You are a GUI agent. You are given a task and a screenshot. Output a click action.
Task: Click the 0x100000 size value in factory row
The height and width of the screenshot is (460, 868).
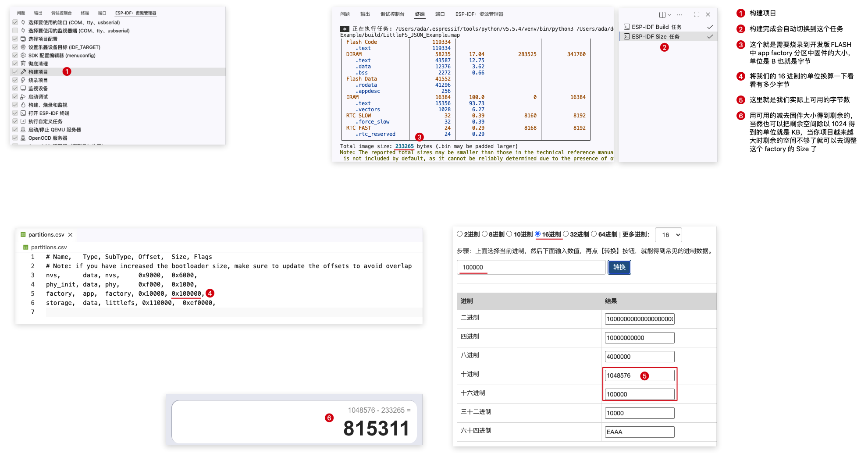pos(186,294)
